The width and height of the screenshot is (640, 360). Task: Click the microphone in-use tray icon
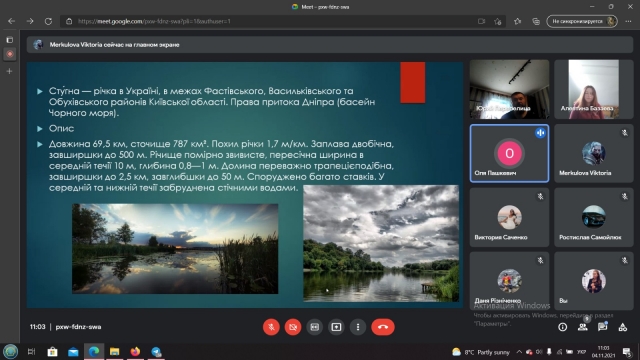click(x=549, y=352)
